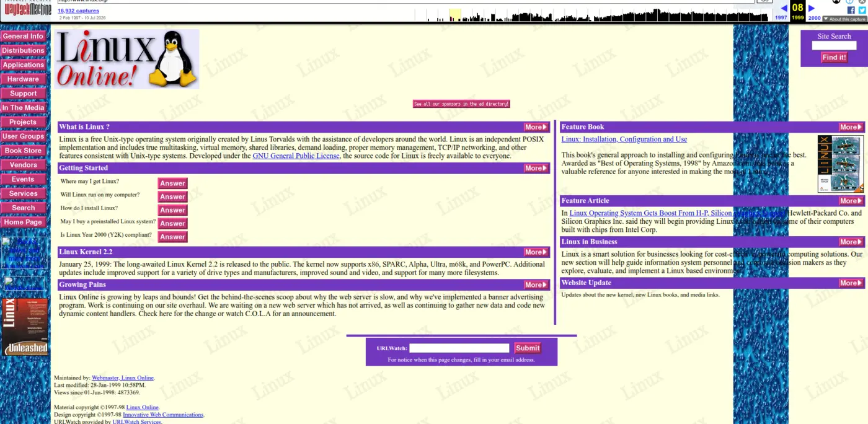868x424 pixels.
Task: Answer for 'Will Linux run on my computer?'
Action: click(x=172, y=197)
